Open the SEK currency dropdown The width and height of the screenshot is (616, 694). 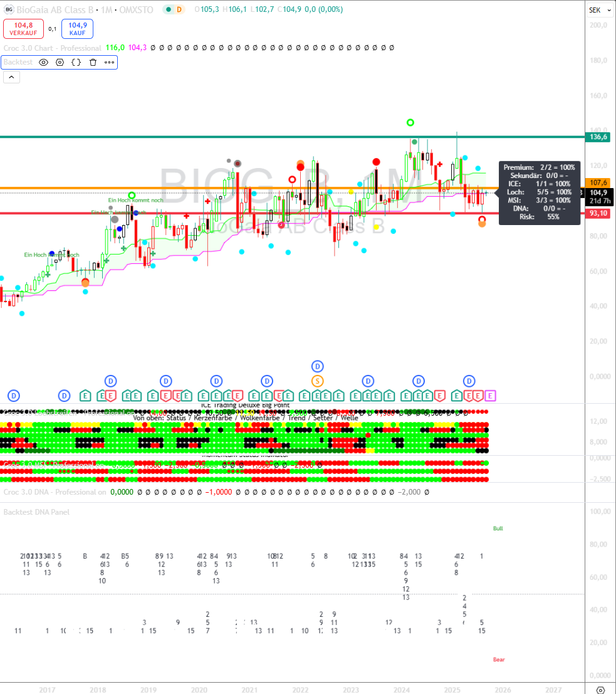598,10
